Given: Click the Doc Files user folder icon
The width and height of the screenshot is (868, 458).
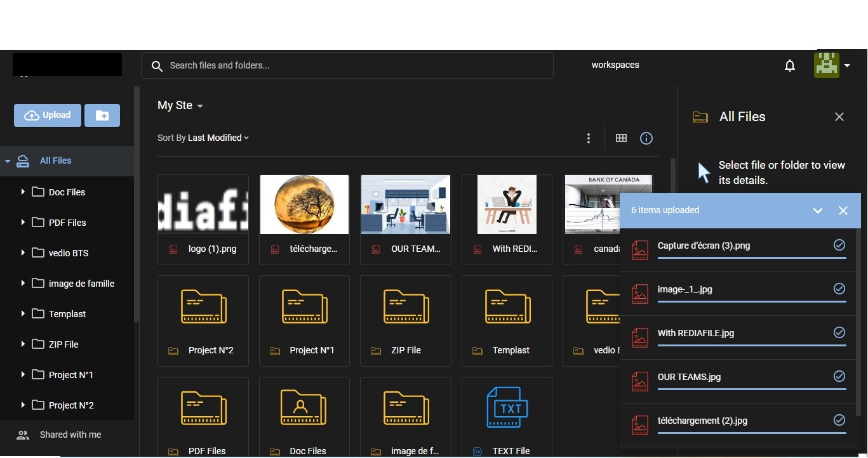Looking at the screenshot, I should coord(304,408).
